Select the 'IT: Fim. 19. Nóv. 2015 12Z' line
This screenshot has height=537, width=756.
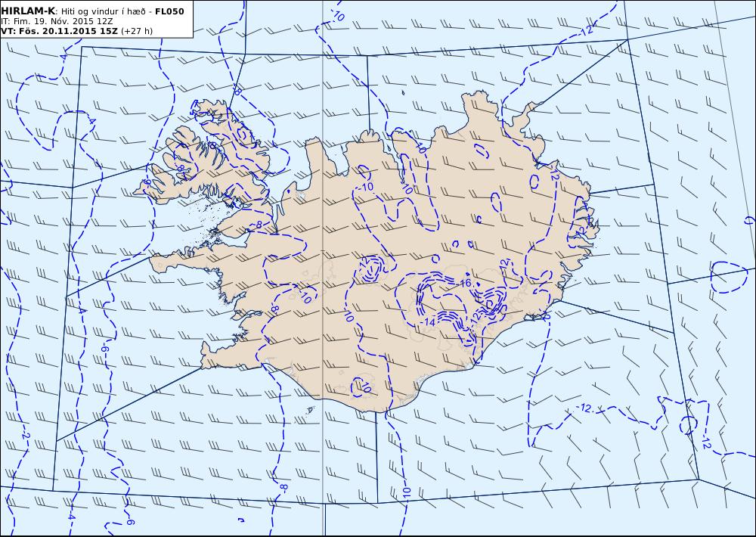click(x=57, y=22)
